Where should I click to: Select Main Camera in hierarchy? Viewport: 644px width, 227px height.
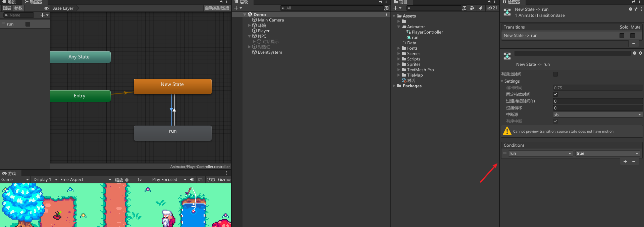[271, 20]
